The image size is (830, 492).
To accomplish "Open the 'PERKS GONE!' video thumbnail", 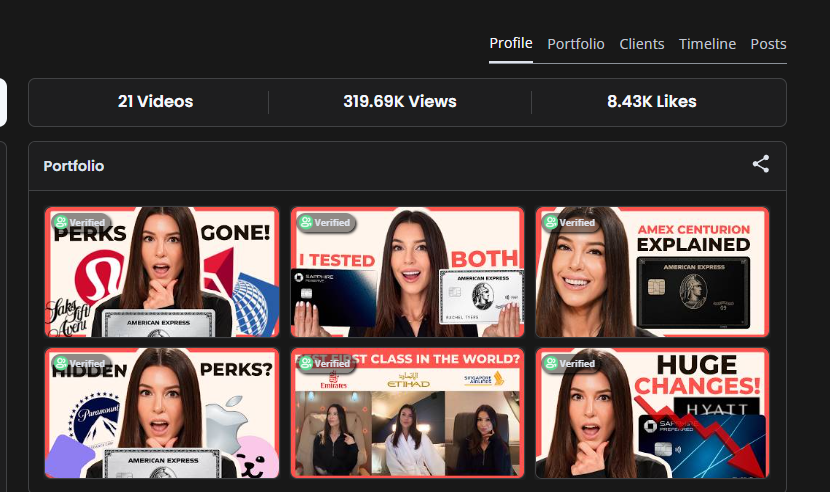I will pyautogui.click(x=162, y=272).
